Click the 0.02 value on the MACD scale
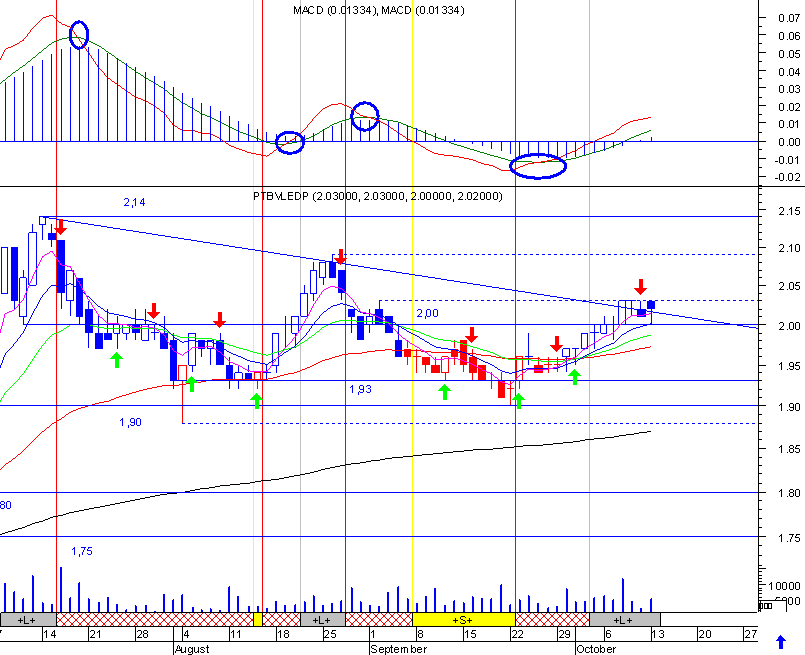The image size is (805, 655). click(789, 107)
